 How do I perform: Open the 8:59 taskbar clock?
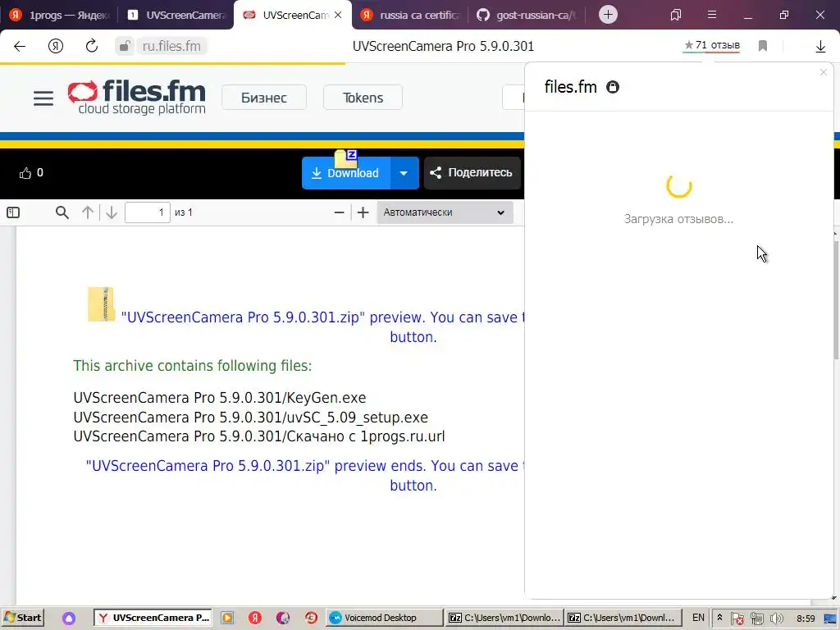[x=806, y=619]
